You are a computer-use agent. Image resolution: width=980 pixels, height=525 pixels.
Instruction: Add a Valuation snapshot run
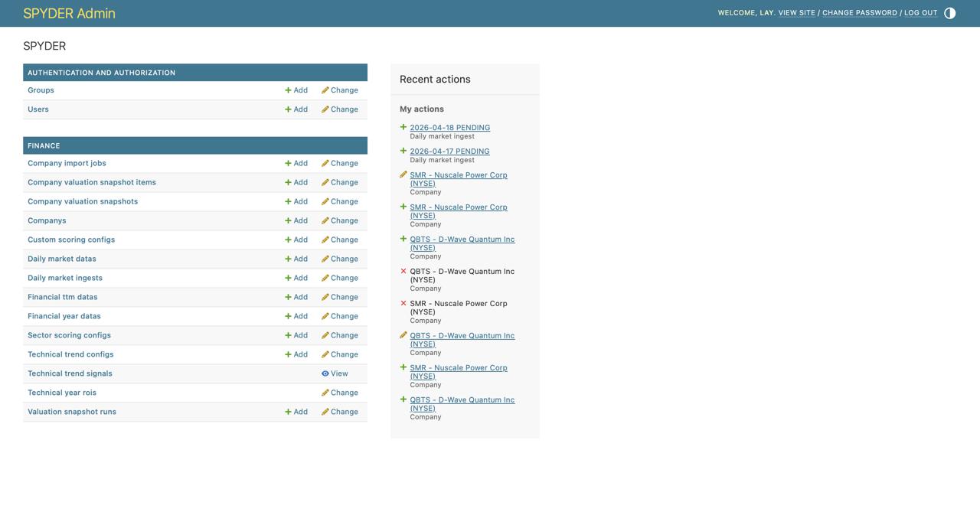click(x=296, y=412)
